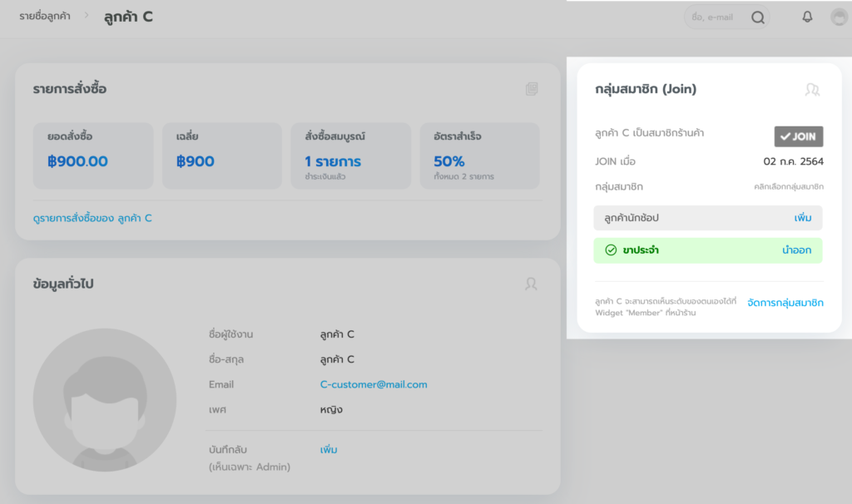Select the อัตราสำเร็จ 50% card
Screen dimensions: 852x504
click(479, 156)
